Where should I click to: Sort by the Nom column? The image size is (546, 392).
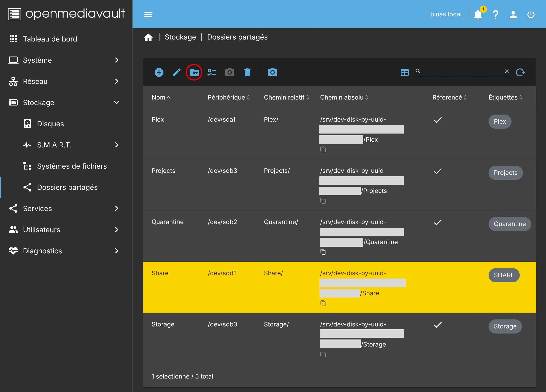161,97
